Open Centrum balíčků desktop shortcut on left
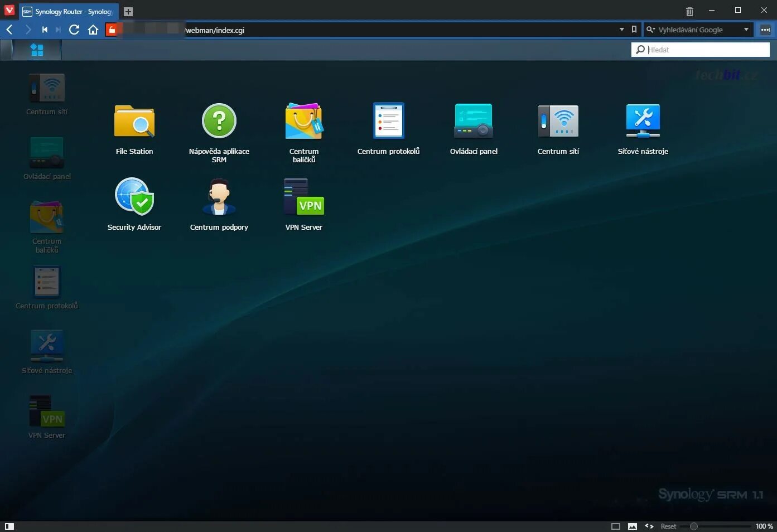 tap(47, 227)
